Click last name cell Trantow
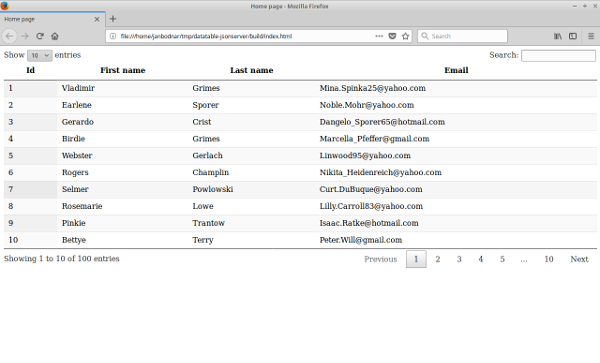 (209, 223)
